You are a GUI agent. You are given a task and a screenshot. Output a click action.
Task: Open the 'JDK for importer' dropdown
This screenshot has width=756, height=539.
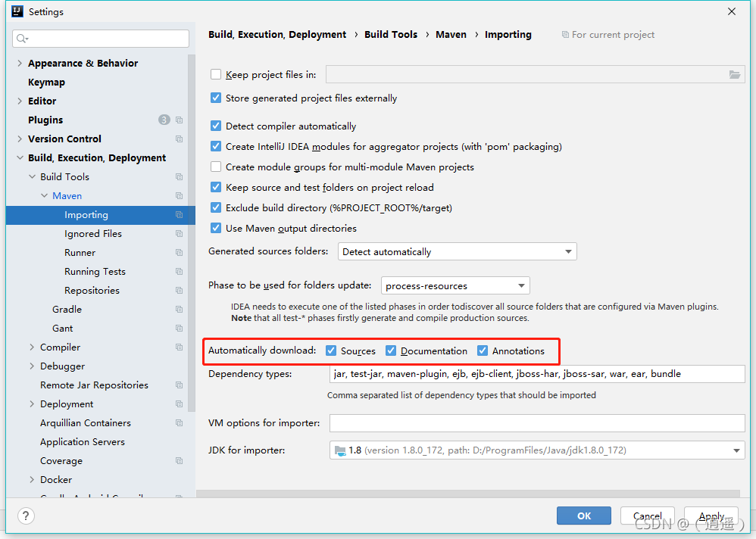tap(537, 450)
